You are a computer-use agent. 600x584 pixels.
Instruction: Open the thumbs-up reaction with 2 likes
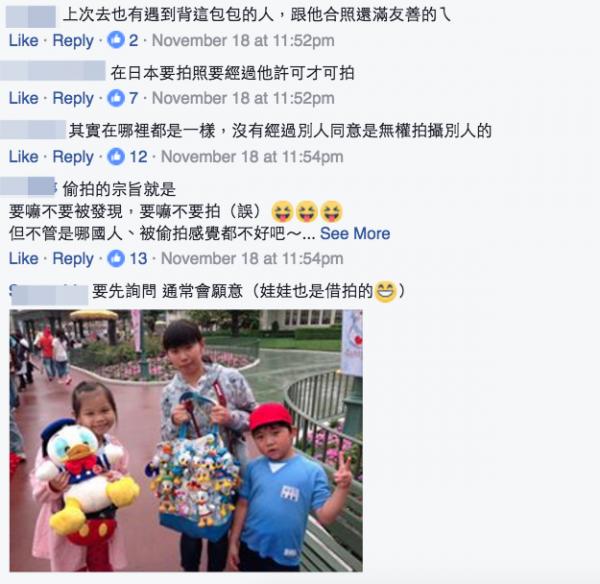[x=122, y=40]
